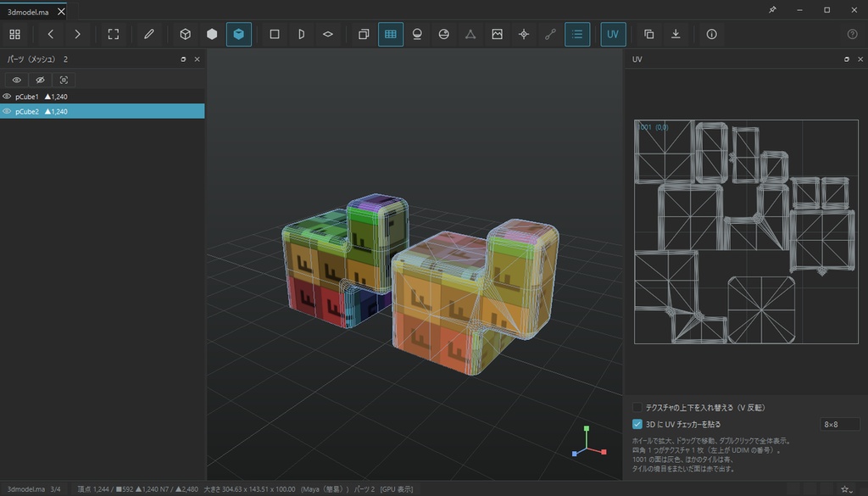Image resolution: width=868 pixels, height=496 pixels.
Task: Click the '大きさ 304.63 x 143.51 x 100.00' status text
Action: coord(250,489)
